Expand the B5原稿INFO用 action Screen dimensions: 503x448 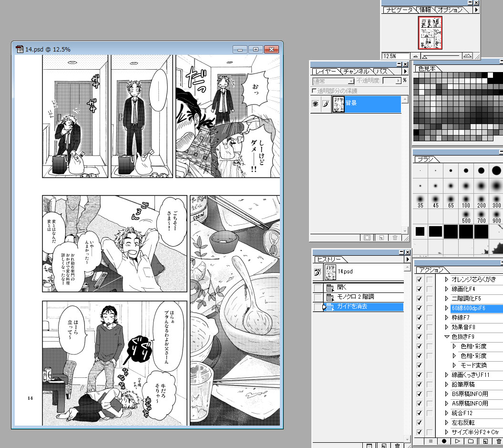(447, 394)
